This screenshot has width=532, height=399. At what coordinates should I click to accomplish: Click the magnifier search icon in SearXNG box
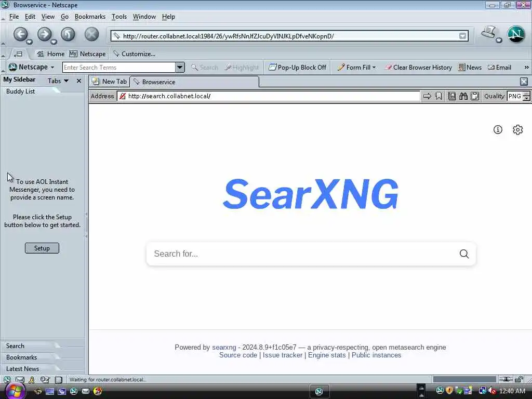(x=464, y=254)
